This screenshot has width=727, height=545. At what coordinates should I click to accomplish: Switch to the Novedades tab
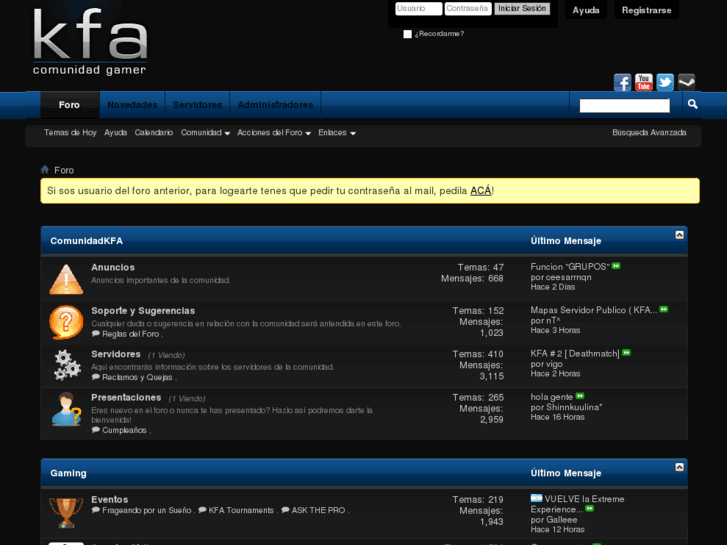tap(132, 105)
